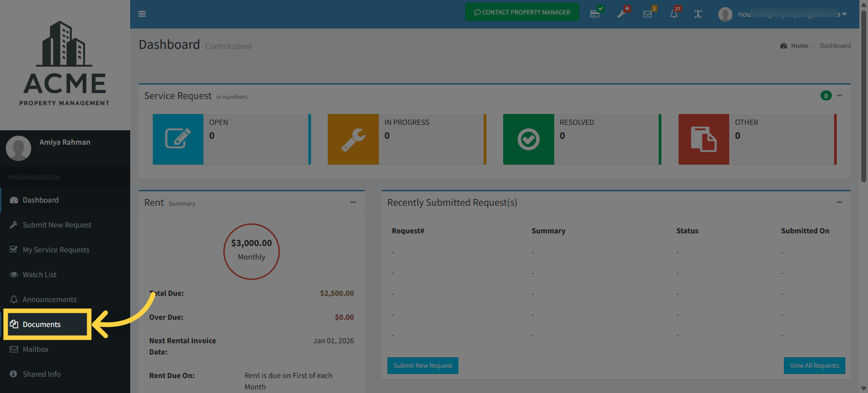Open Watch List in sidebar
Viewport: 868px width, 393px height.
65,275
